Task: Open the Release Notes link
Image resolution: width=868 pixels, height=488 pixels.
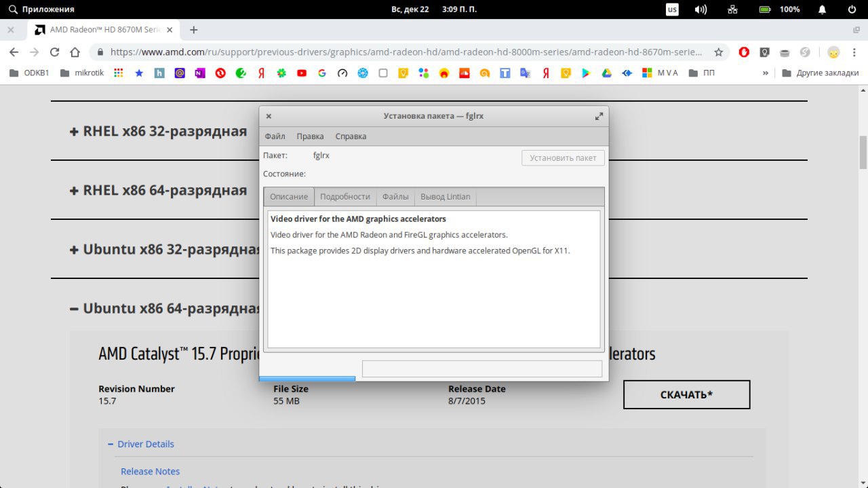Action: [150, 471]
